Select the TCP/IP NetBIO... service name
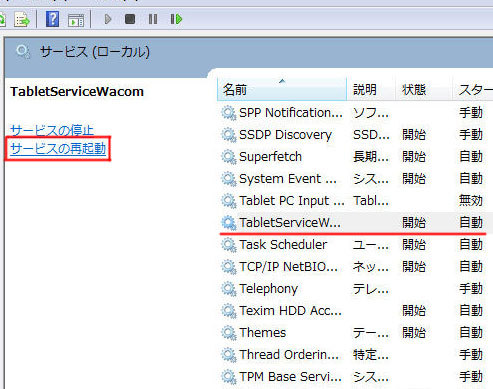This screenshot has height=389, width=493. 288,267
